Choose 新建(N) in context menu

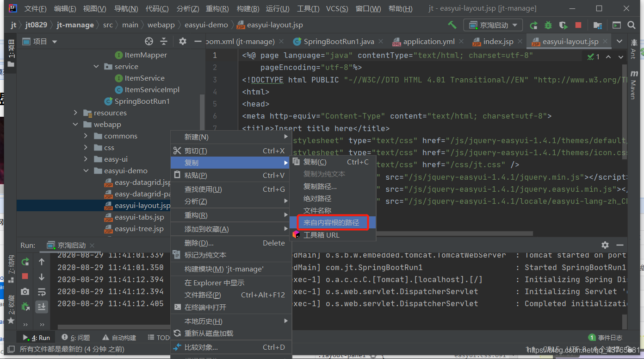click(x=231, y=137)
